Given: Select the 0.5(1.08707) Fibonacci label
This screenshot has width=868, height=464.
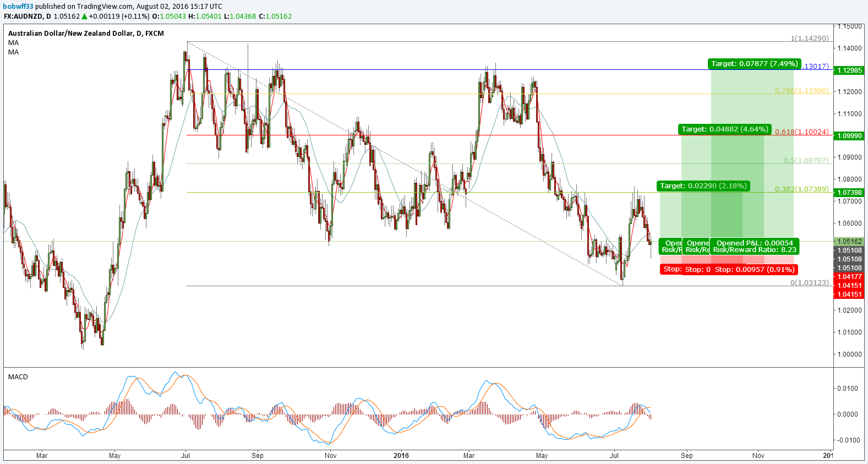Looking at the screenshot, I should click(x=806, y=161).
